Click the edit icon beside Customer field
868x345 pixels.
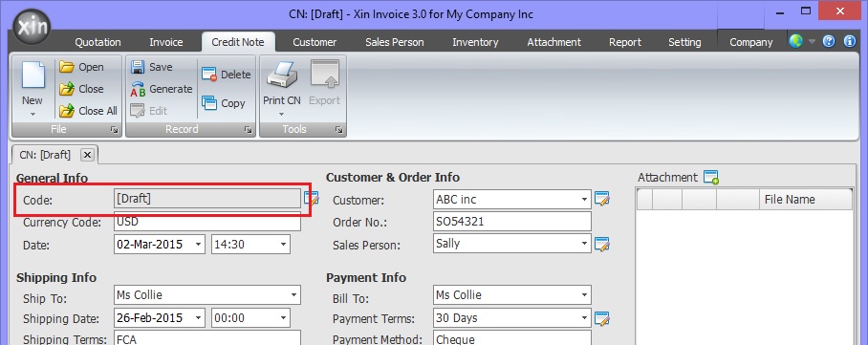[x=601, y=199]
